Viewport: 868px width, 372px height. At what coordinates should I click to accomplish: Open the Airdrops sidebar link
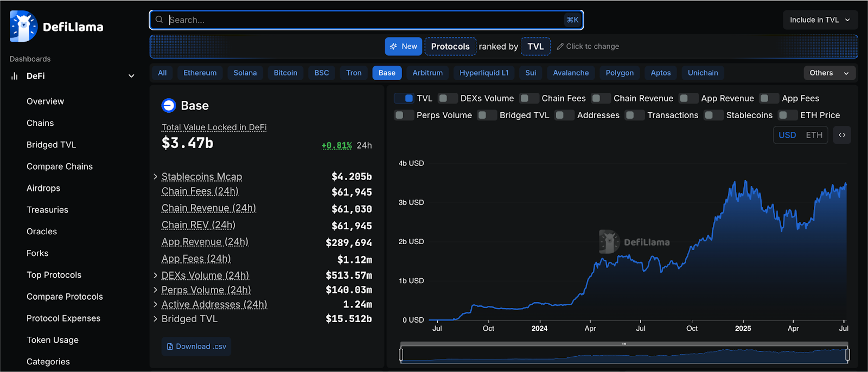tap(43, 188)
